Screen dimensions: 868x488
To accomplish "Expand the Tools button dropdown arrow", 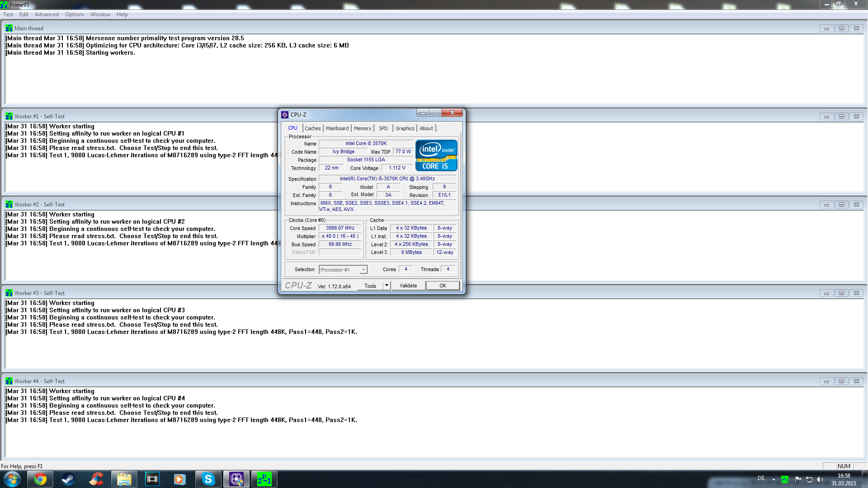I will point(387,286).
